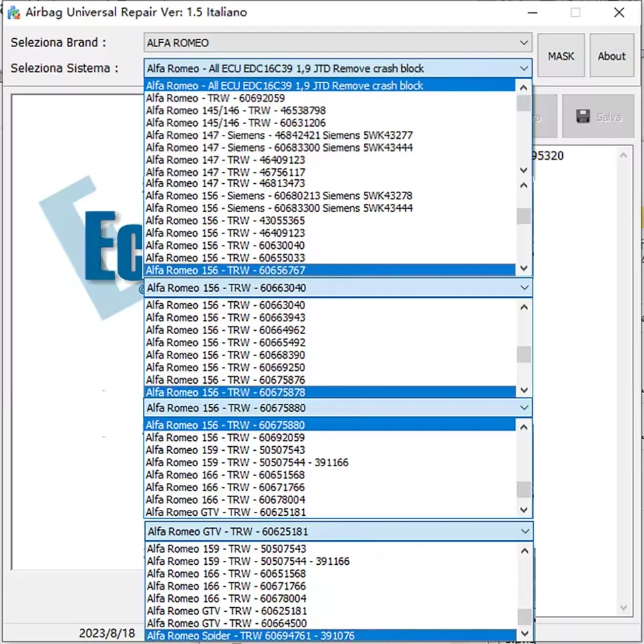Click the Seleziona Brand label
Screen dimensions: 644x644
[58, 42]
